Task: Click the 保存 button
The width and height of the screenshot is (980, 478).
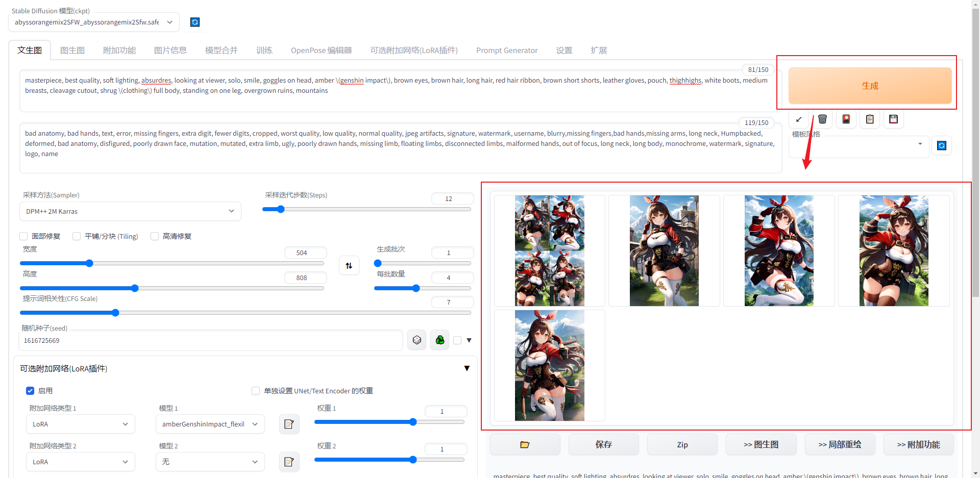Action: pos(603,445)
